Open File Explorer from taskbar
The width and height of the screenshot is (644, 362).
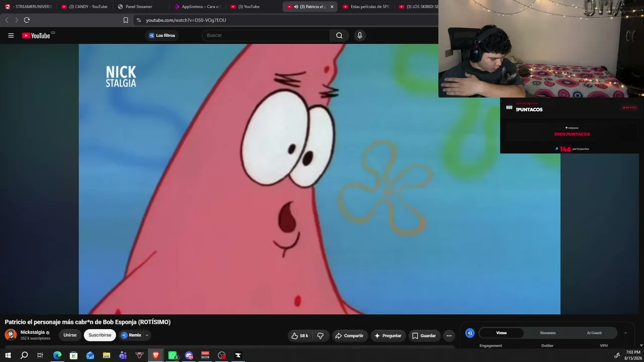(107, 355)
